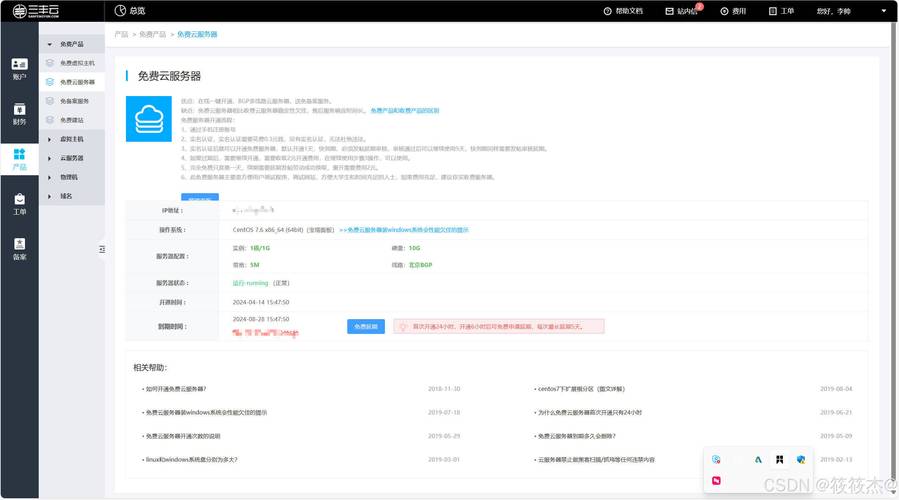Click the 1核/1G instance value
Screen dimensions: 899x500
tap(260, 248)
